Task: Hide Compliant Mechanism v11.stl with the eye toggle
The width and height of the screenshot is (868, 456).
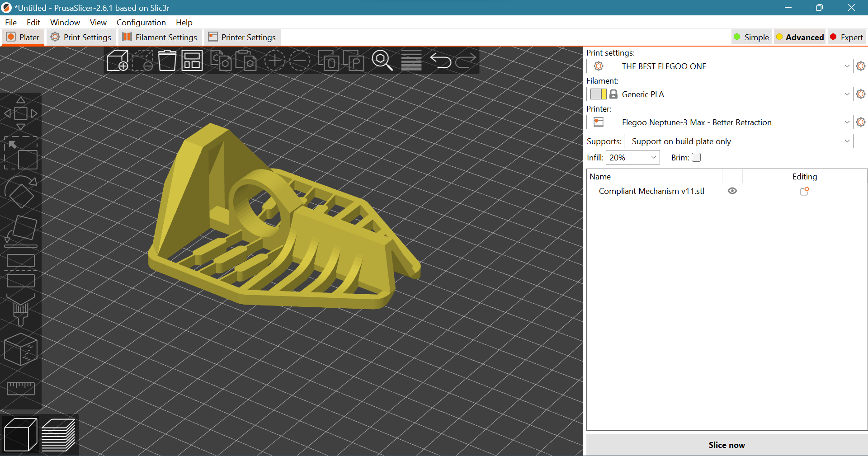Action: (x=732, y=191)
